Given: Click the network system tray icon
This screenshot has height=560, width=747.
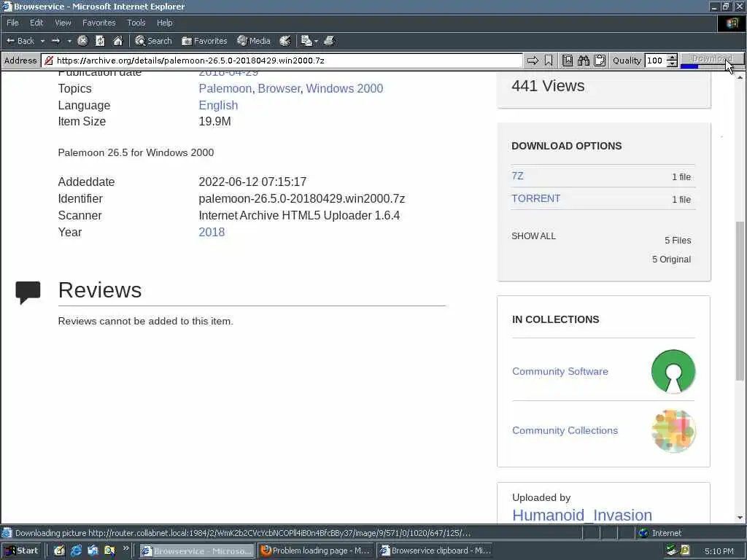Looking at the screenshot, I should click(x=671, y=551).
